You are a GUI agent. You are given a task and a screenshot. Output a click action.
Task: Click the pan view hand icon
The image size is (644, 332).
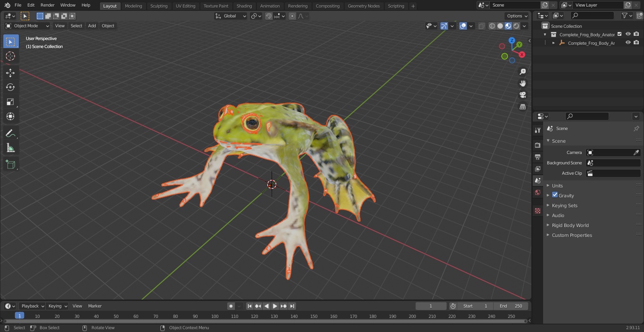(522, 83)
